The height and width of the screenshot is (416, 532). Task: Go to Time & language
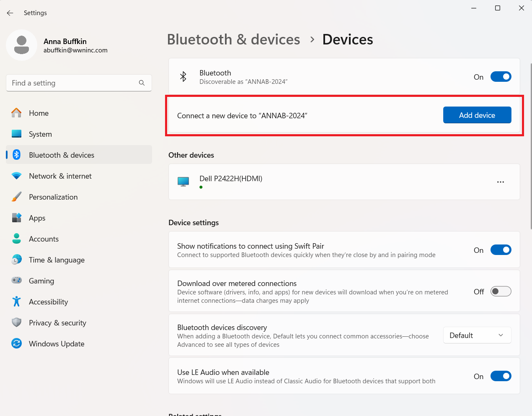(x=79, y=260)
